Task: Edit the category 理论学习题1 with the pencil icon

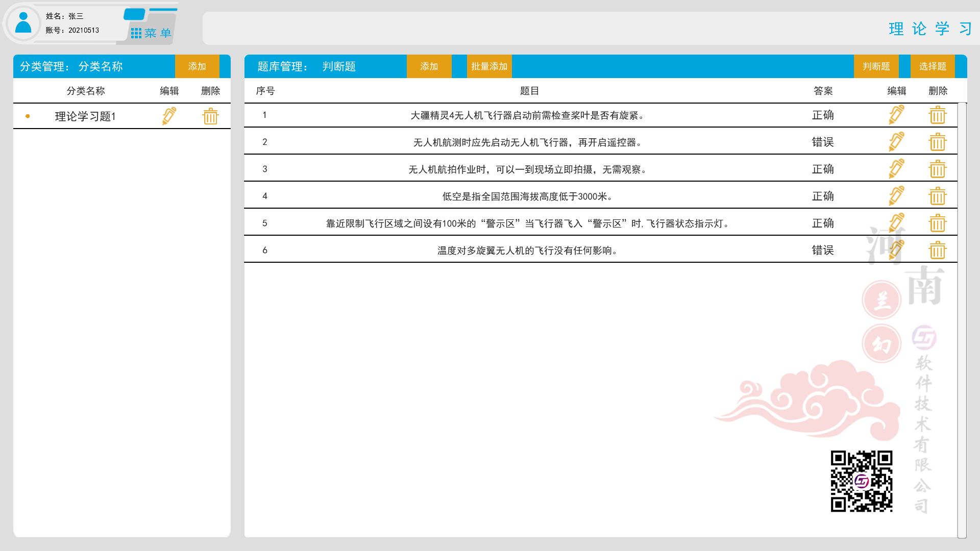Action: click(x=169, y=116)
